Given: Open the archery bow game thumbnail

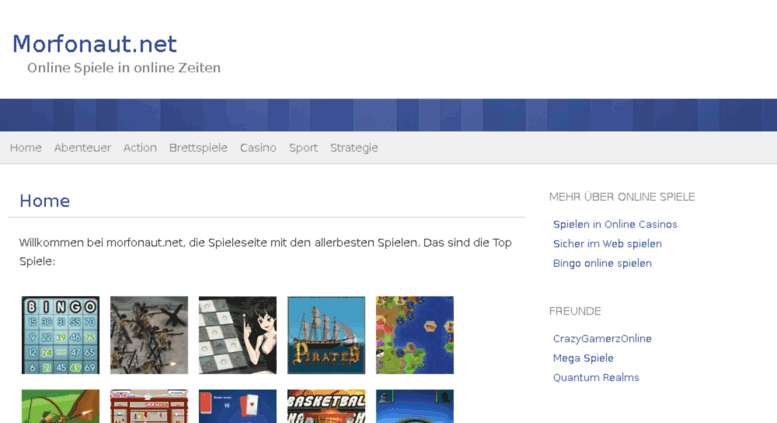Looking at the screenshot, I should (60, 406).
